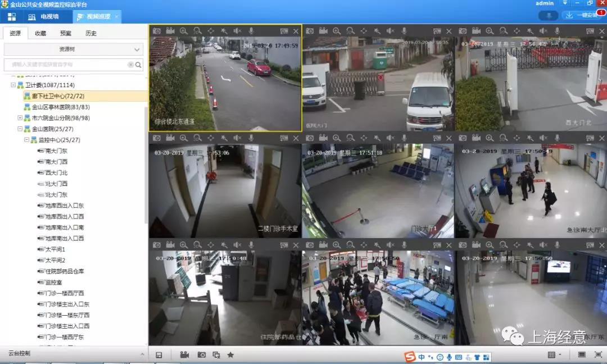The height and width of the screenshot is (364, 607).
Task: Toggle speaker icon in 门诊大厅1 tile
Action: [x=390, y=138]
